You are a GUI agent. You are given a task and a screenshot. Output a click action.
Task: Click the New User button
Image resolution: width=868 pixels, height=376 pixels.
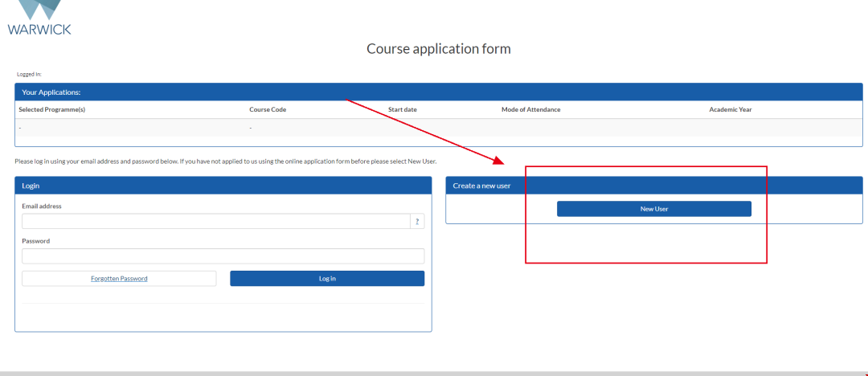pos(653,209)
